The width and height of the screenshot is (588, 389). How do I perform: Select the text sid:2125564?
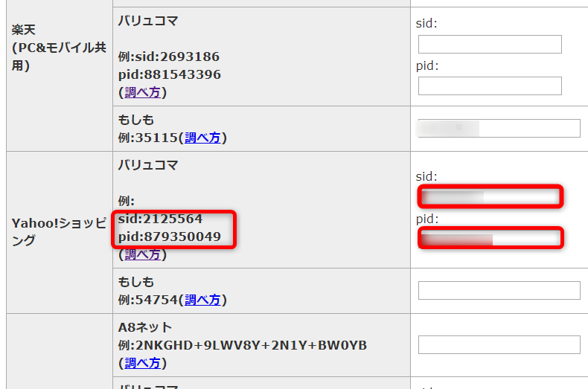pos(160,219)
